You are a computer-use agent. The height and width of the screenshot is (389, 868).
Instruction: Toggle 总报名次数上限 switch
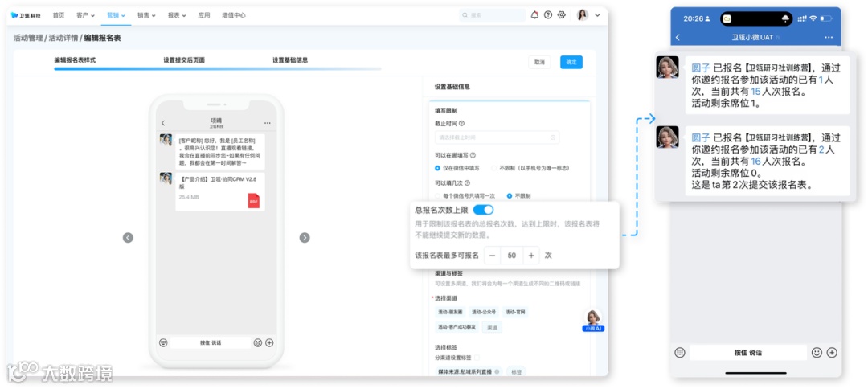(483, 210)
